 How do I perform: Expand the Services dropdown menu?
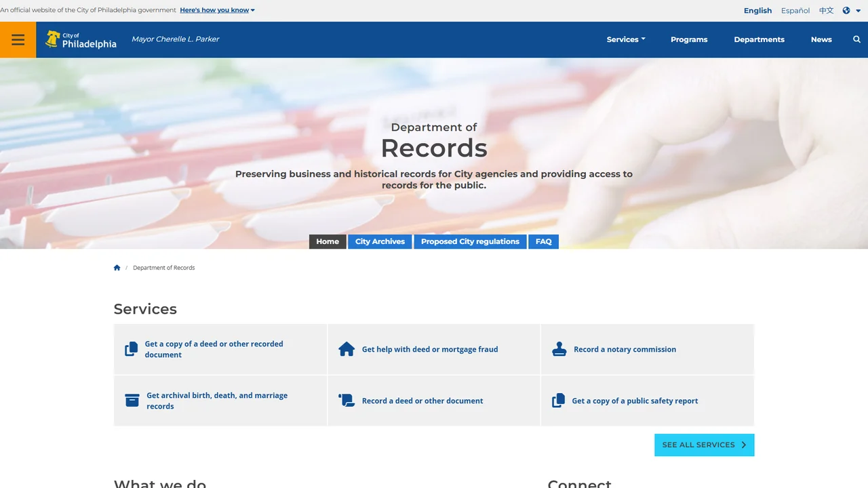626,39
